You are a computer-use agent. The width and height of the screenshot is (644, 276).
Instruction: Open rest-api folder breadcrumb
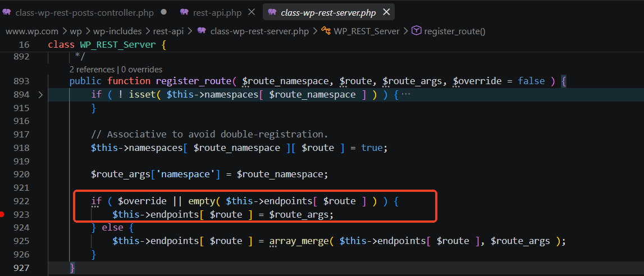(168, 31)
